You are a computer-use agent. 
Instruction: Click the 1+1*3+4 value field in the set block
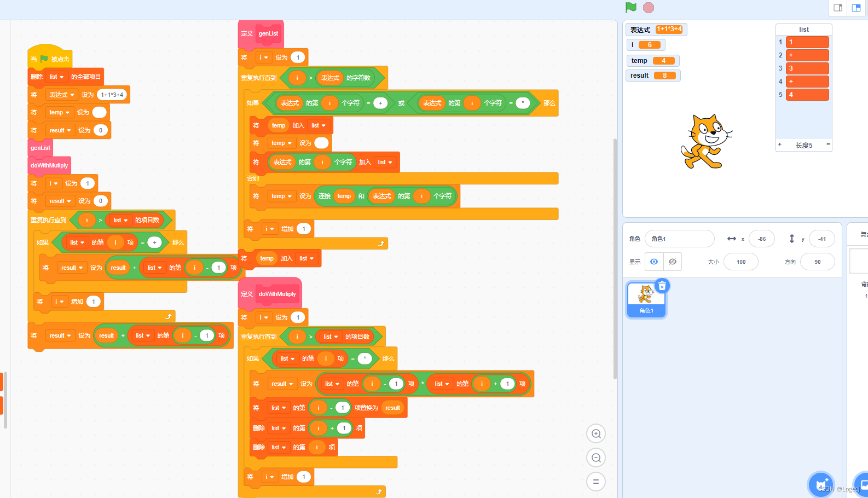112,95
